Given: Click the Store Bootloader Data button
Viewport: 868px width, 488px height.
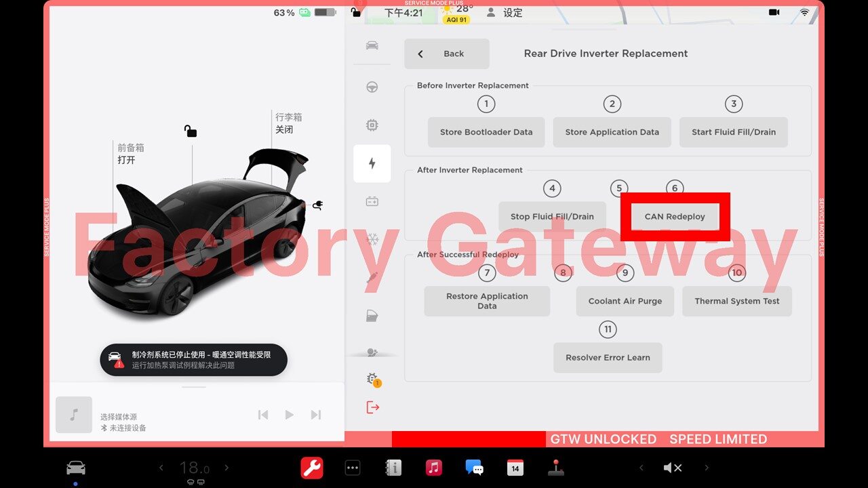Looking at the screenshot, I should pos(486,132).
